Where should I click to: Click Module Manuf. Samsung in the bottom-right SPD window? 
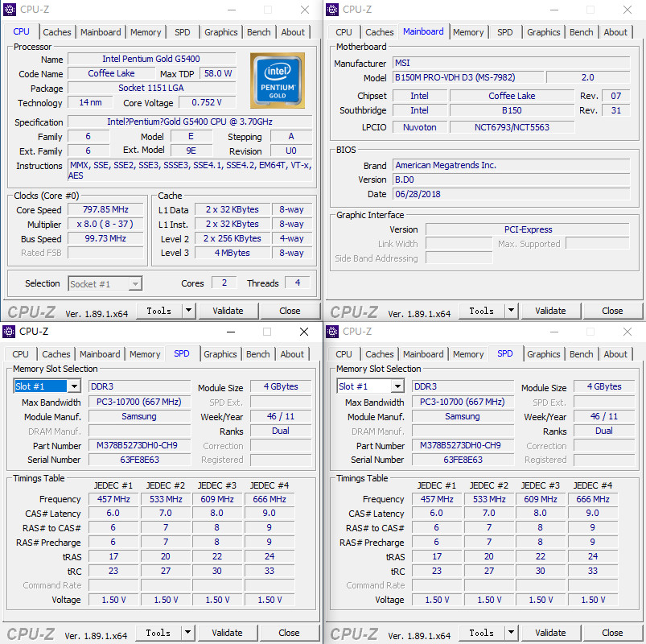pos(463,416)
